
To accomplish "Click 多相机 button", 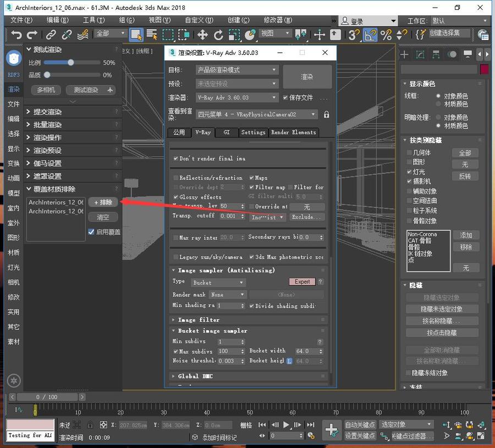I will tap(46, 90).
